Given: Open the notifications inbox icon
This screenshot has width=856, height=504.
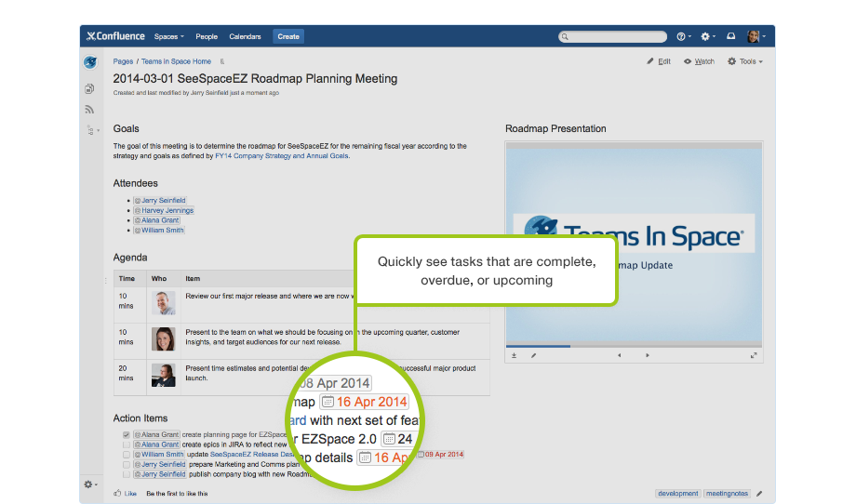Looking at the screenshot, I should tap(731, 36).
